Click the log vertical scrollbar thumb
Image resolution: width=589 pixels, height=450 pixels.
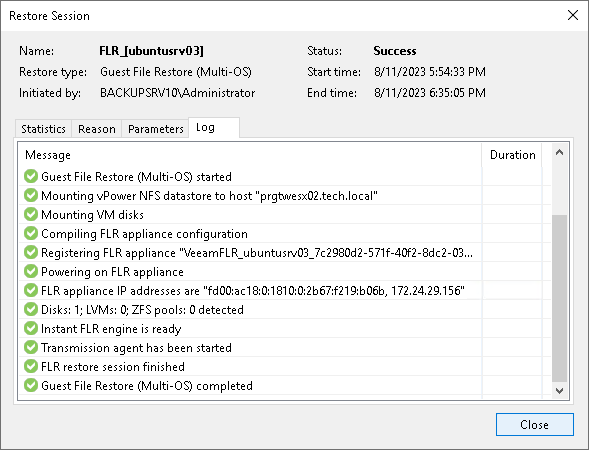click(x=559, y=299)
